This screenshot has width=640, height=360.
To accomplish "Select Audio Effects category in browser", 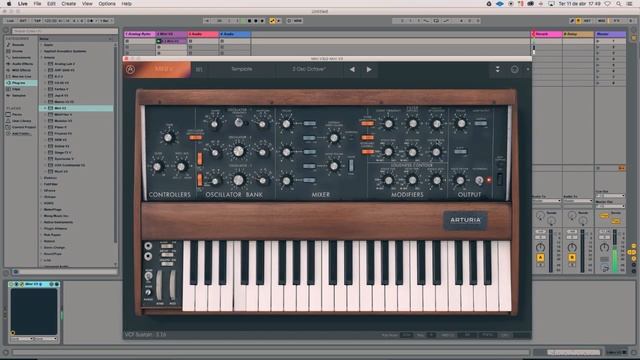I will [22, 64].
